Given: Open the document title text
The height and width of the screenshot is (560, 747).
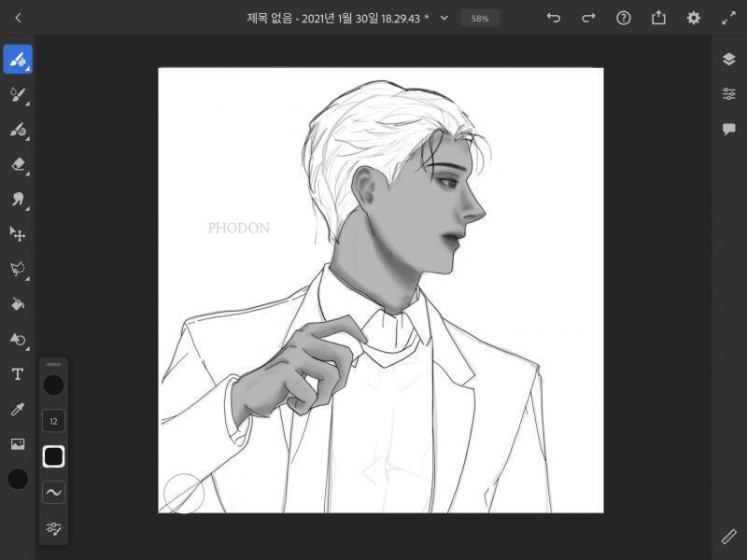Looking at the screenshot, I should coord(337,19).
